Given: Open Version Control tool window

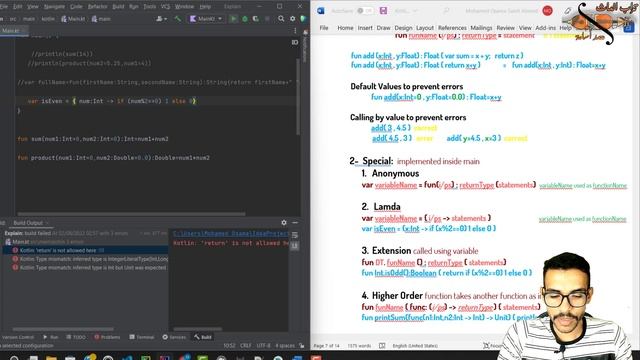Looking at the screenshot, I should (x=18, y=337).
